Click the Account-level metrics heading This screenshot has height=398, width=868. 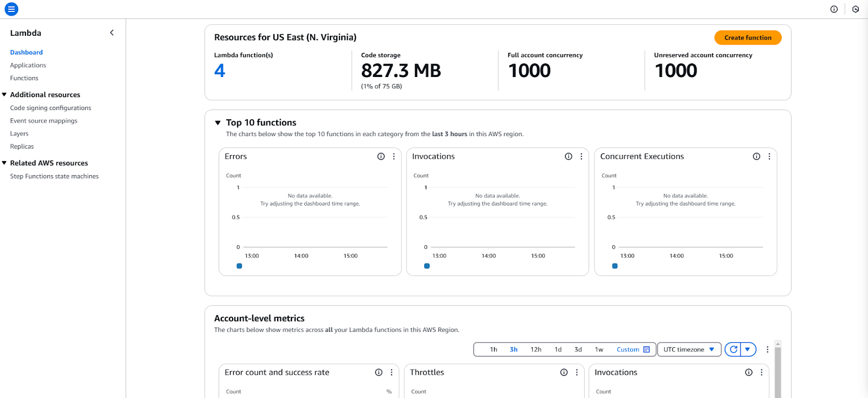click(x=259, y=318)
